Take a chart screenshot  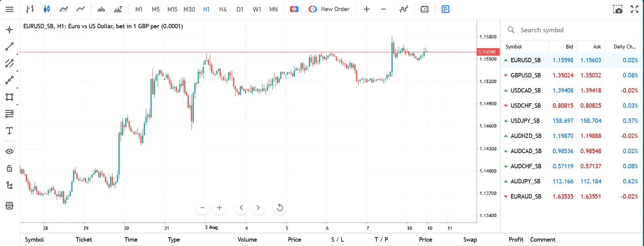[618, 9]
